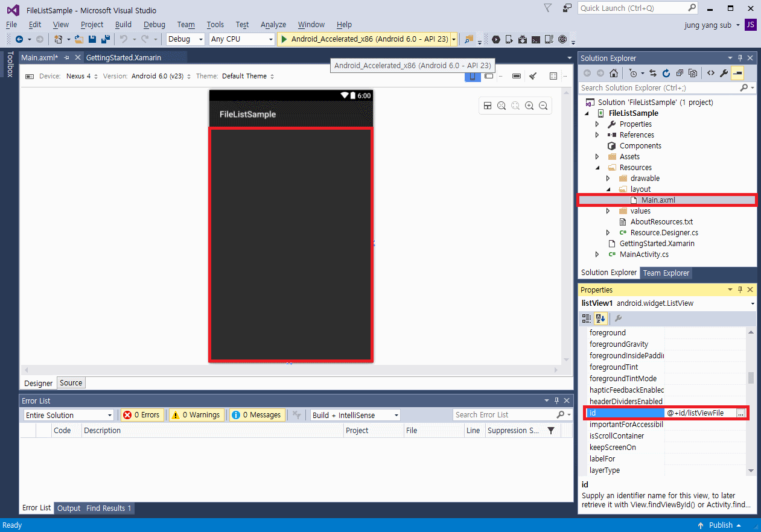Open the Any CPU platform dropdown
The width and height of the screenshot is (761, 532).
[242, 39]
